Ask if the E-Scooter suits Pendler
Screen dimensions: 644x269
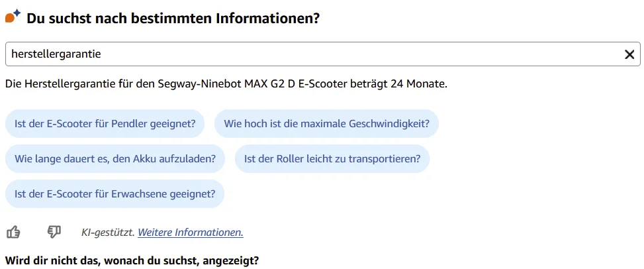coord(105,123)
